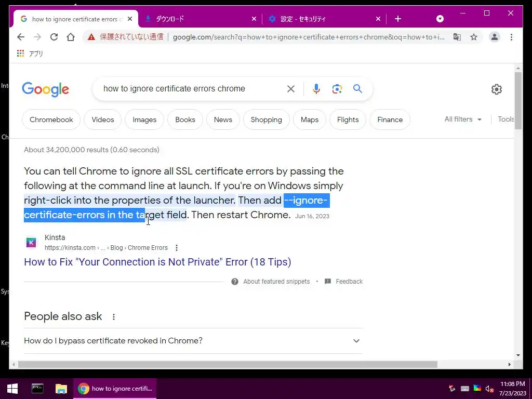Open Flights results filter
The width and height of the screenshot is (532, 399).
pyautogui.click(x=348, y=120)
